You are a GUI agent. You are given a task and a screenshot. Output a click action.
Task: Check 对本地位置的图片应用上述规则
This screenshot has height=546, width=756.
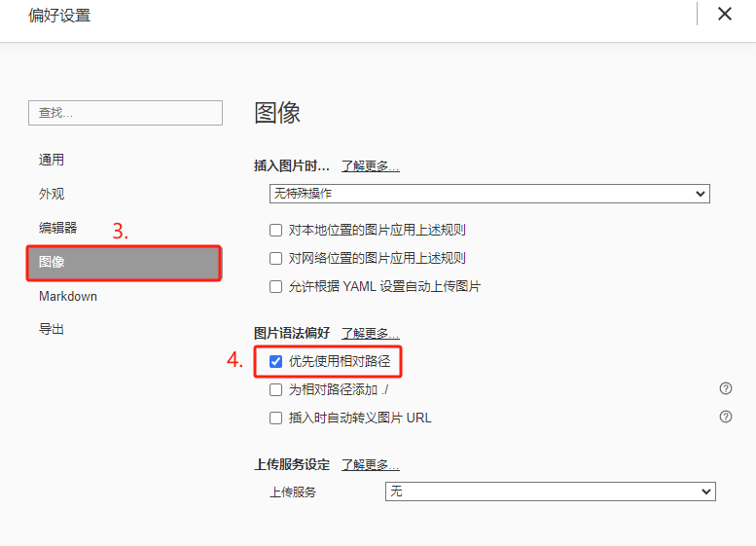coord(276,231)
